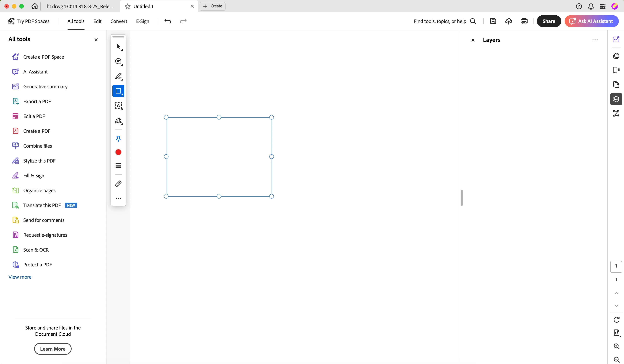
Task: Open Layers panel more options menu
Action: pyautogui.click(x=595, y=40)
